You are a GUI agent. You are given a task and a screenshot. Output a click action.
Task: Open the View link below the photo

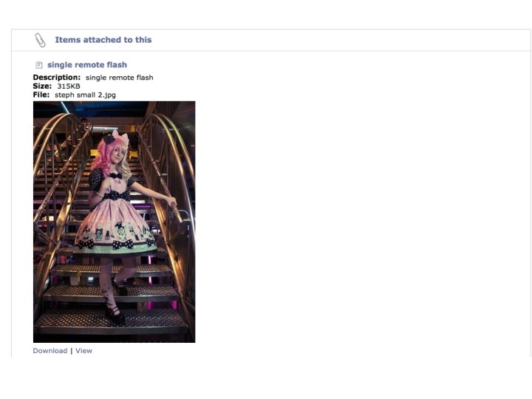pos(83,351)
